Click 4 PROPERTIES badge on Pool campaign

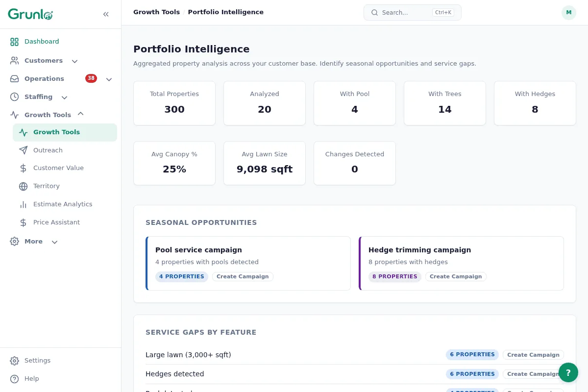click(x=182, y=277)
